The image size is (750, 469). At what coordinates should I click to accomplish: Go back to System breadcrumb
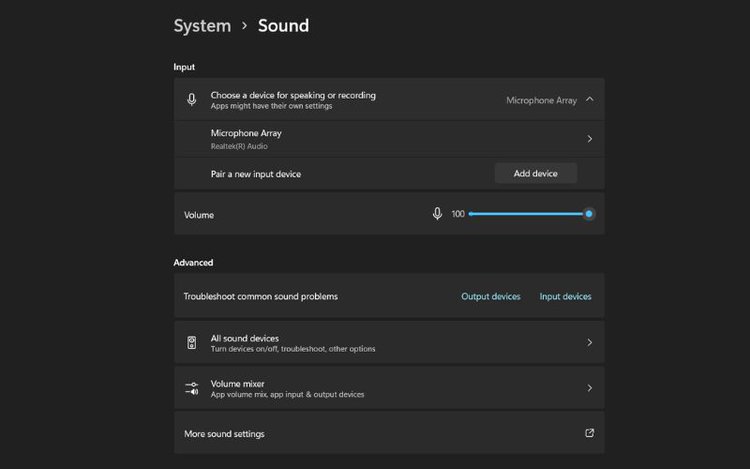tap(202, 26)
